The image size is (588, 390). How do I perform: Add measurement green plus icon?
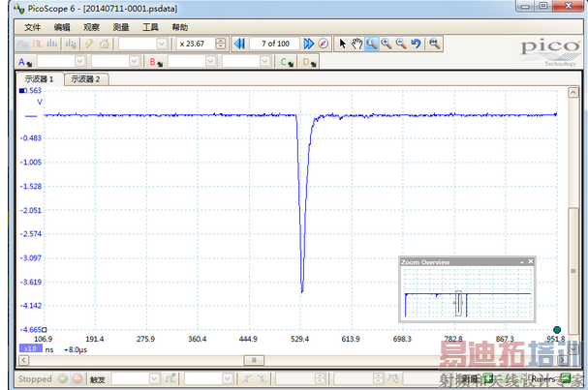click(488, 378)
